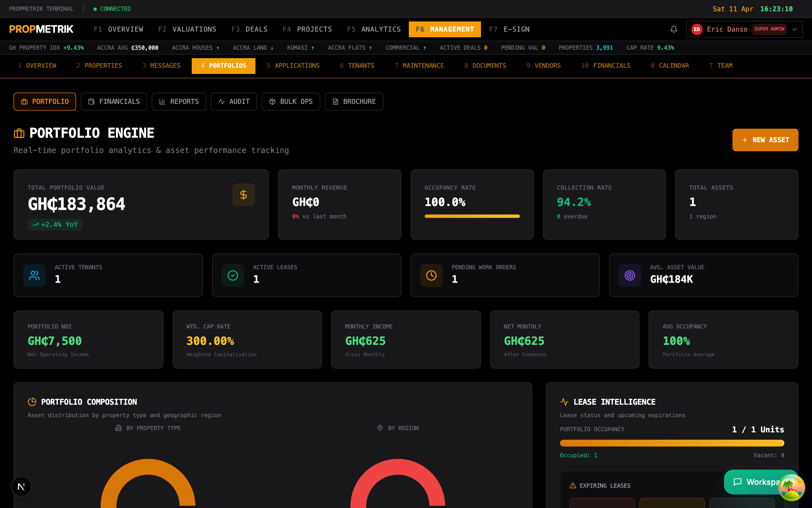The image size is (812, 508).
Task: Click the Occupancy Rate progress bar
Action: coord(472,216)
